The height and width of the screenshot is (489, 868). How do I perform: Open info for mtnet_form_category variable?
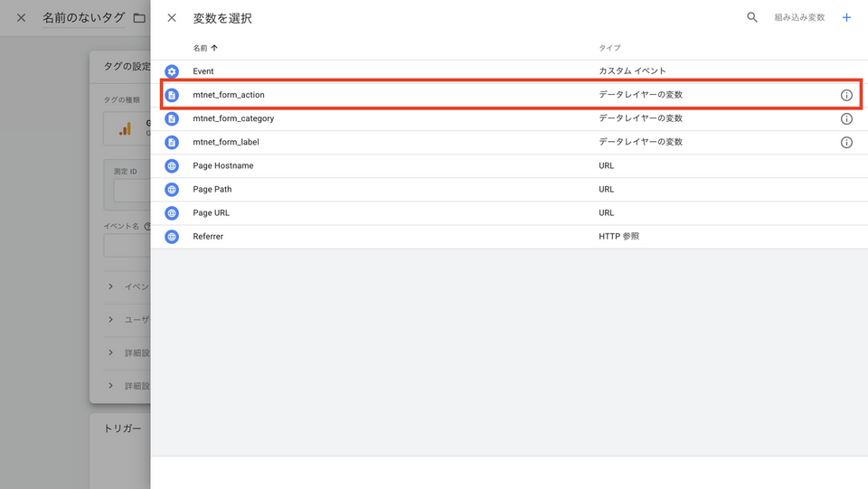click(846, 118)
